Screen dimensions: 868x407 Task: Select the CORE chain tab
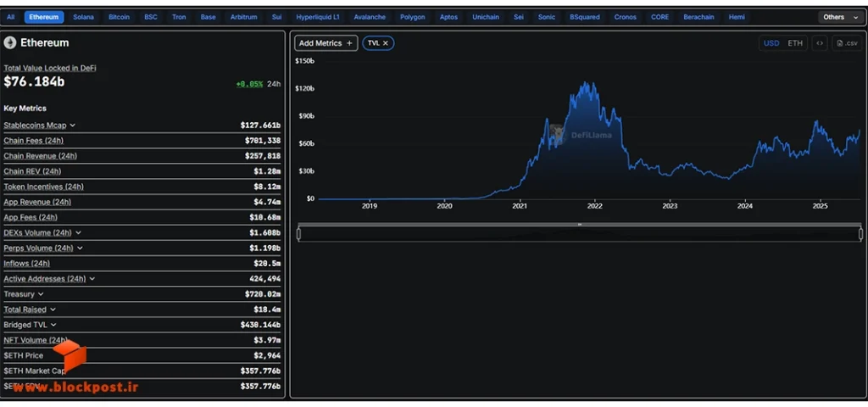pos(659,17)
